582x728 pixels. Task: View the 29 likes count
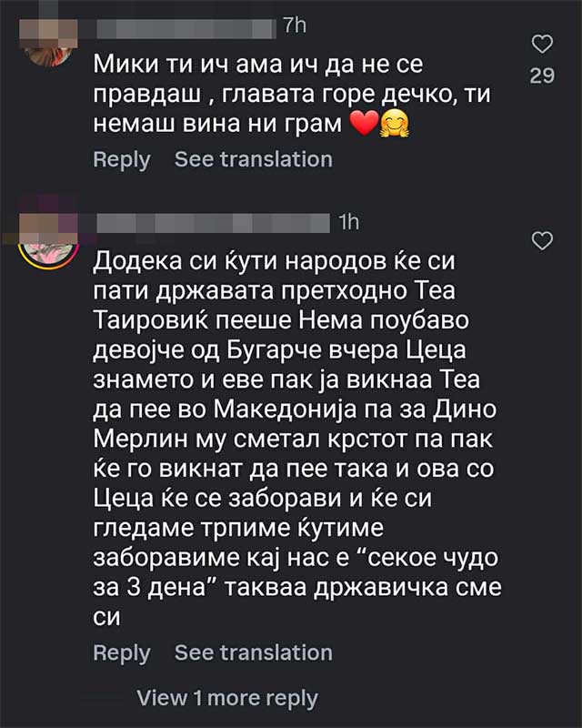pos(542,76)
